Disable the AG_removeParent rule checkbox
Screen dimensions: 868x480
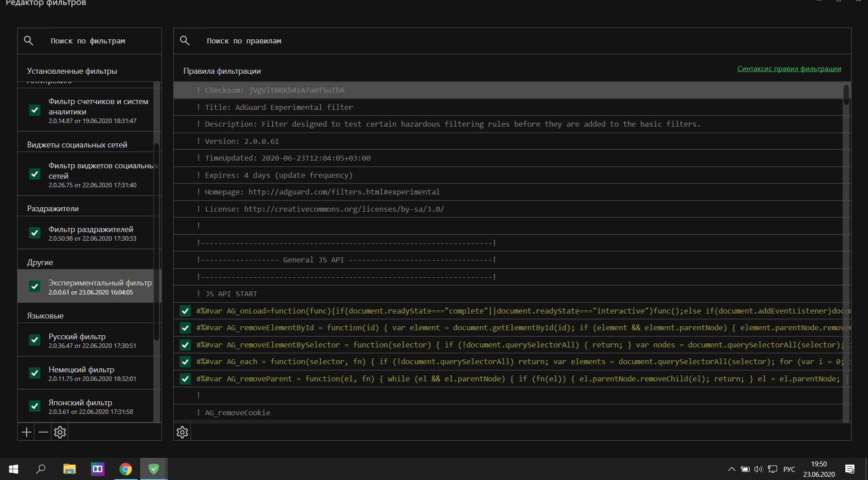pos(185,379)
